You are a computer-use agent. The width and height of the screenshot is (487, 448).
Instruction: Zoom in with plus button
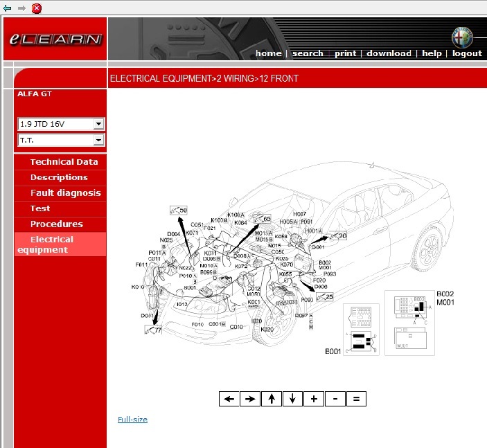tap(314, 399)
